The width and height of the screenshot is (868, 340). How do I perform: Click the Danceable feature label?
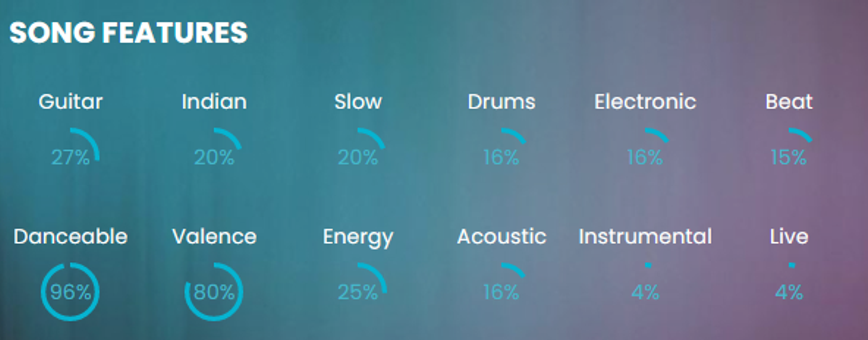tap(70, 237)
